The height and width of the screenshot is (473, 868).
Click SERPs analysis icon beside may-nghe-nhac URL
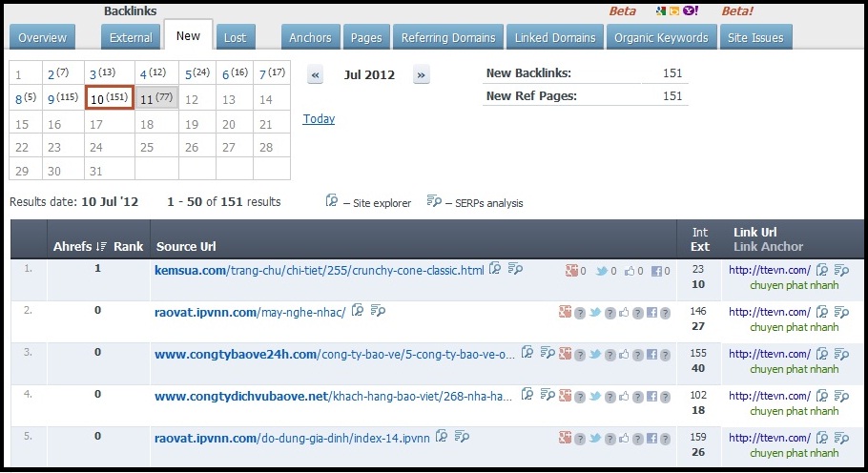click(378, 310)
